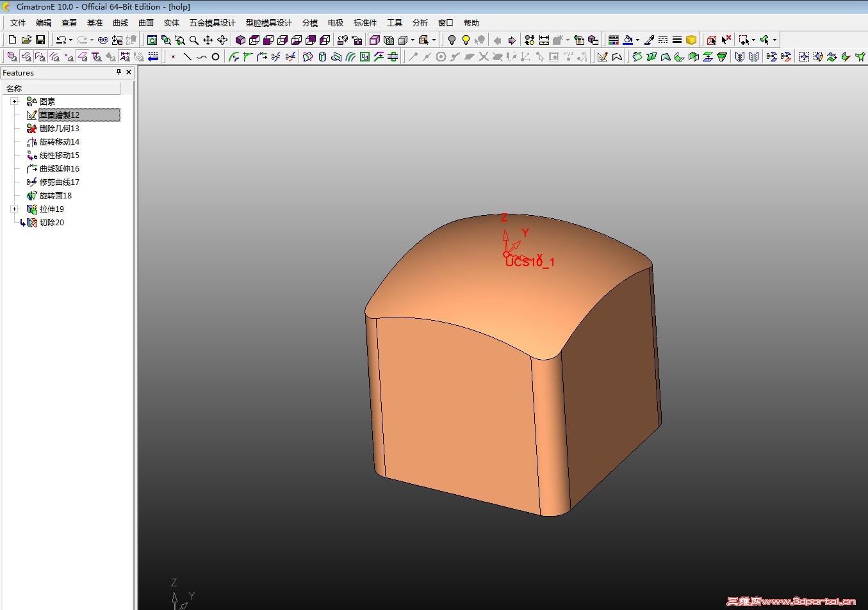
Task: Open the selection box filter dropdown
Action: click(x=754, y=40)
